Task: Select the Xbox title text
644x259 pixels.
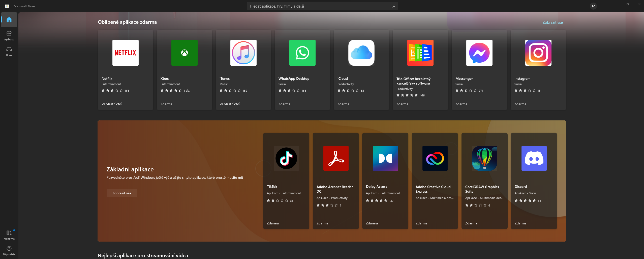Action: pyautogui.click(x=165, y=79)
